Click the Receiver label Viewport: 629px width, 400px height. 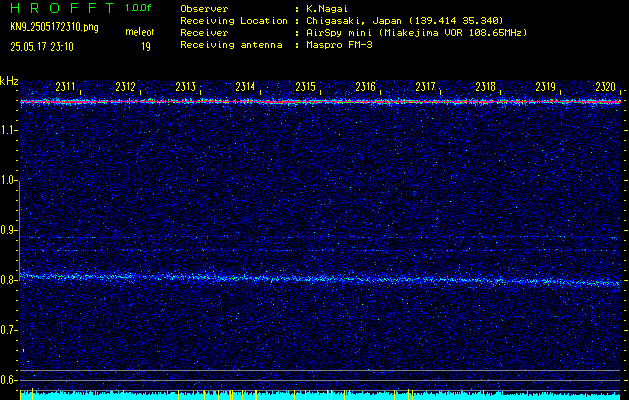click(204, 32)
